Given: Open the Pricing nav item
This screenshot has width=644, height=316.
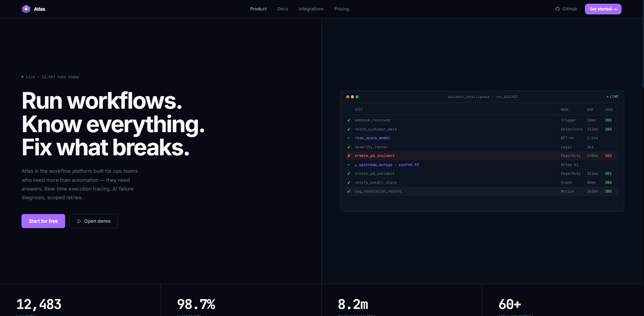Looking at the screenshot, I should [341, 9].
